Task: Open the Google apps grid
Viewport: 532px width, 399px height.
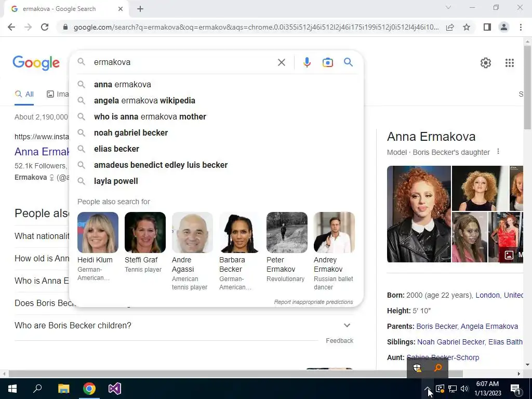Action: click(509, 63)
